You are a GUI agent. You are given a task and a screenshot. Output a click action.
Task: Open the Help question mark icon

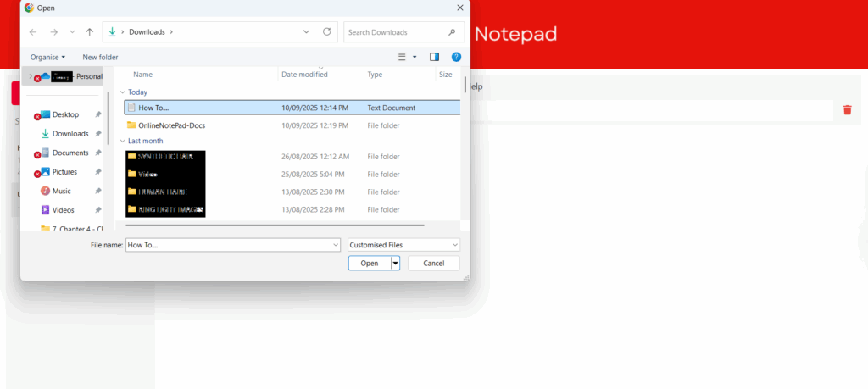456,57
